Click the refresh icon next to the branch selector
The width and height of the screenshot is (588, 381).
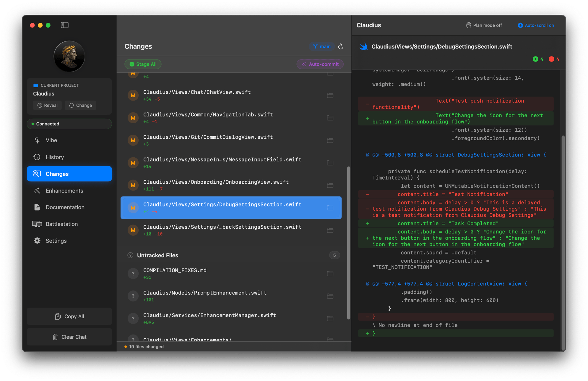(x=341, y=46)
